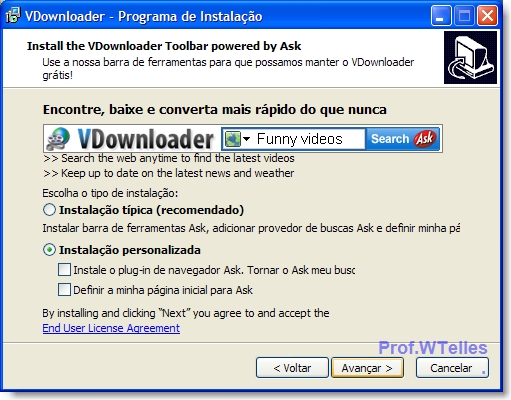Image resolution: width=511 pixels, height=400 pixels.
Task: Click 'Use a nossa barra de ferramentas' subtitle
Action: pyautogui.click(x=228, y=68)
